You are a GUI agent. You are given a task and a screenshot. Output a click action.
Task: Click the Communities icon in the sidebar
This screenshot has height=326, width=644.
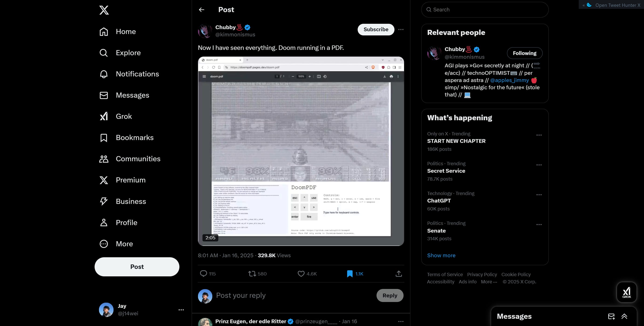104,159
